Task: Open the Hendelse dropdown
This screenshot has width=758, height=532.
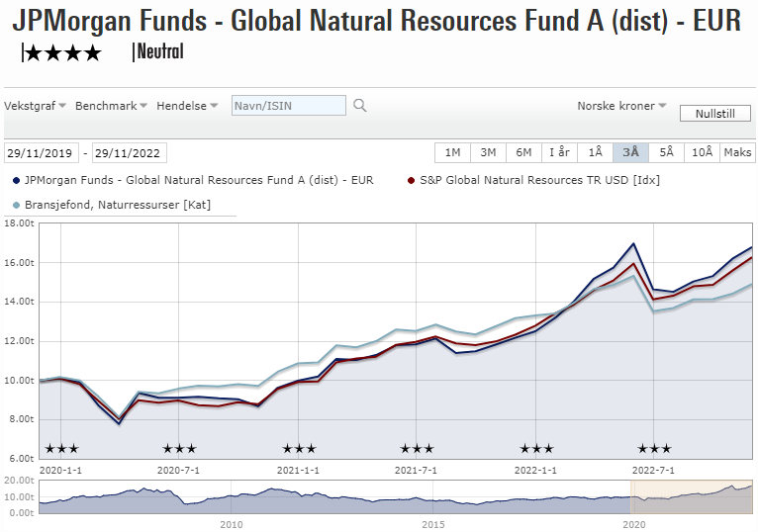Action: click(x=187, y=106)
